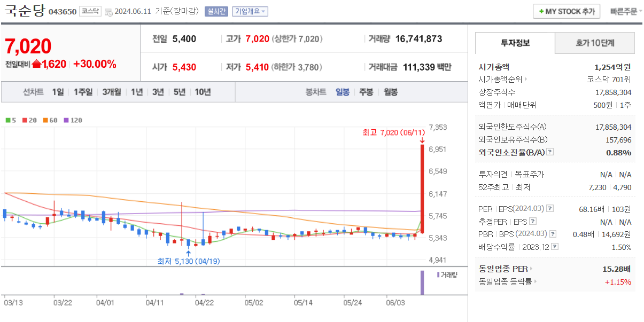Click the current price 7,020
644x322 pixels.
[x=28, y=46]
